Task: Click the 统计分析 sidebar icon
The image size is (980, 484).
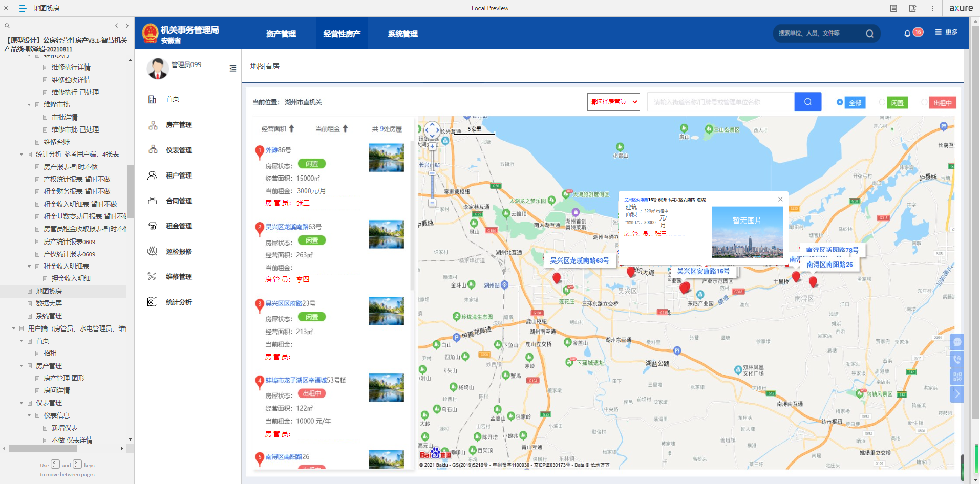Action: click(x=152, y=302)
